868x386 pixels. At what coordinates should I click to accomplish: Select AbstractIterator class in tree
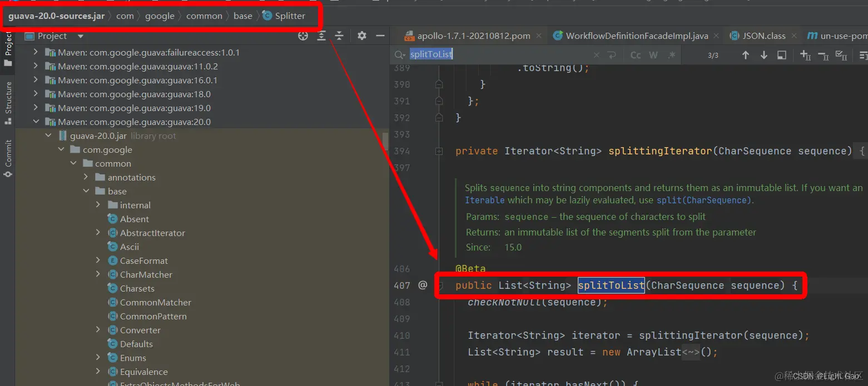coord(152,233)
